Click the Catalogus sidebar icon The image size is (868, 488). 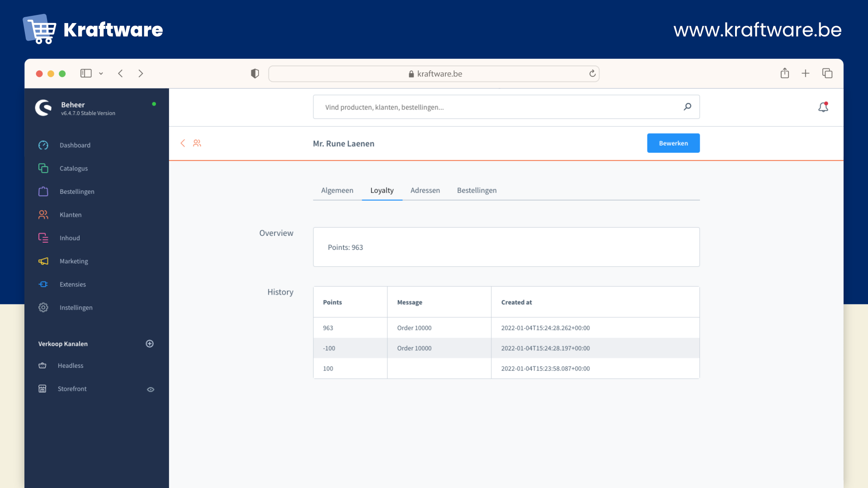click(x=43, y=168)
